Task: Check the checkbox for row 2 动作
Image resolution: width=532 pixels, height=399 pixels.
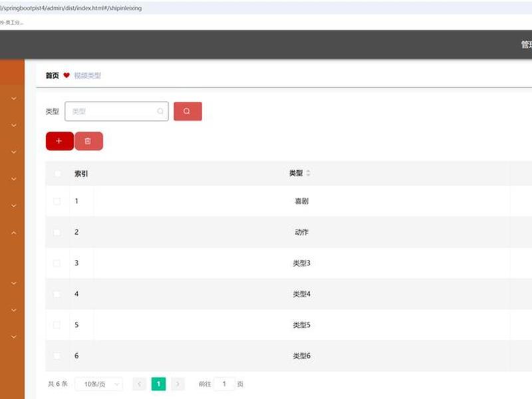Action: point(57,232)
